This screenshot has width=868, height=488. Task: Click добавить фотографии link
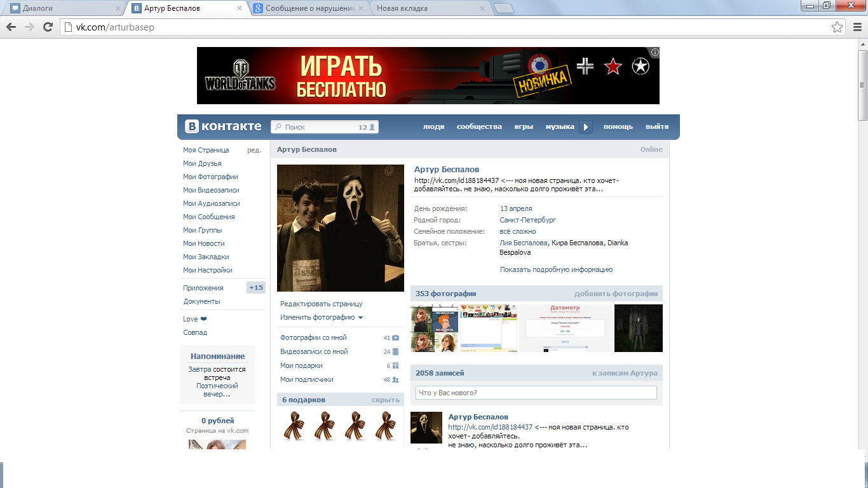(x=616, y=294)
